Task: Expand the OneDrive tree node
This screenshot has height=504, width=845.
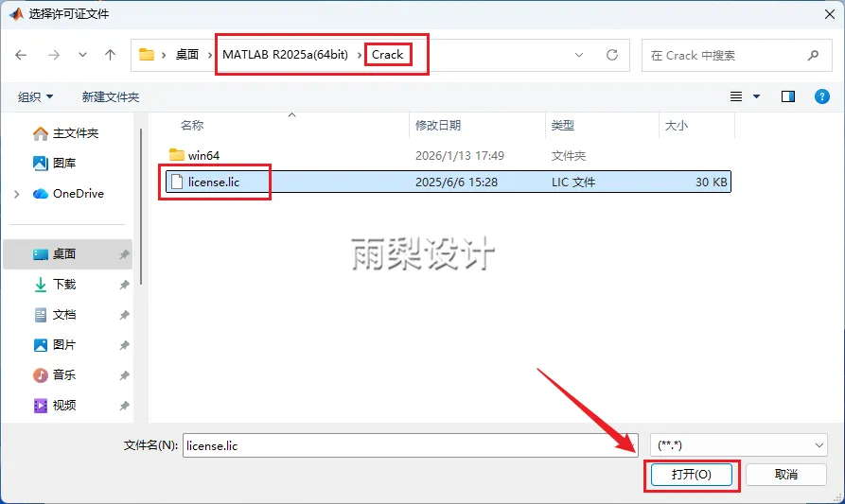Action: (x=17, y=194)
